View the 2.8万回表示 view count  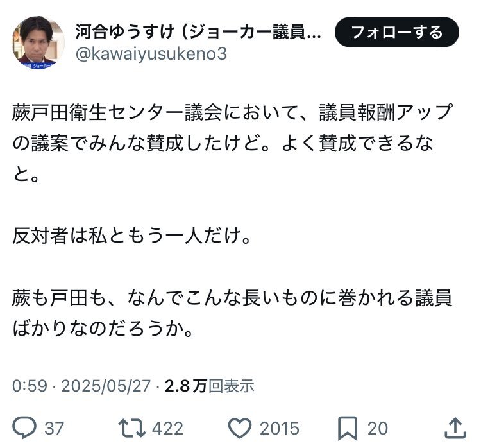pyautogui.click(x=210, y=385)
